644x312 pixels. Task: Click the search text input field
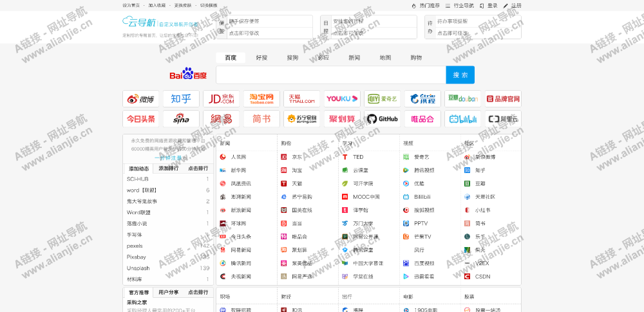[331, 75]
